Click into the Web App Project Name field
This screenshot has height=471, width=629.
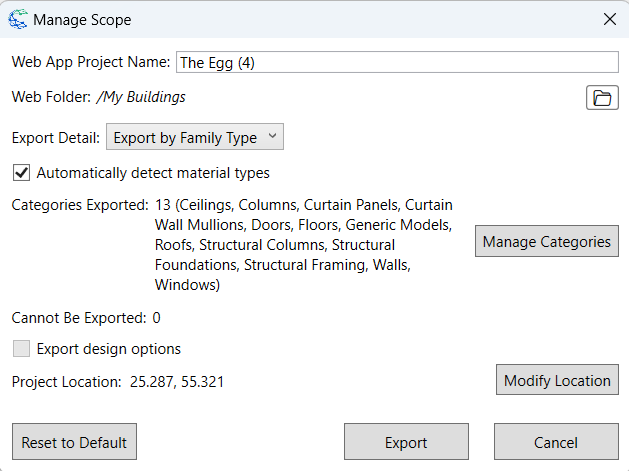click(397, 62)
